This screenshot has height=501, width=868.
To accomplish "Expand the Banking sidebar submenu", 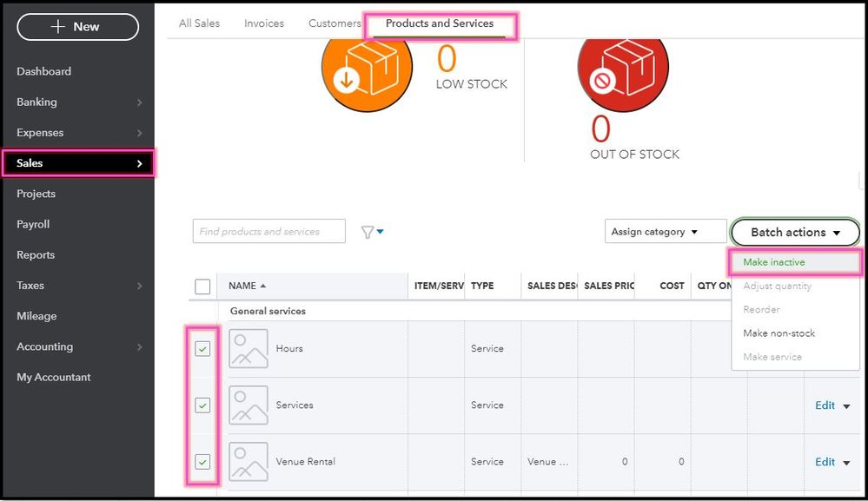I will tap(139, 102).
